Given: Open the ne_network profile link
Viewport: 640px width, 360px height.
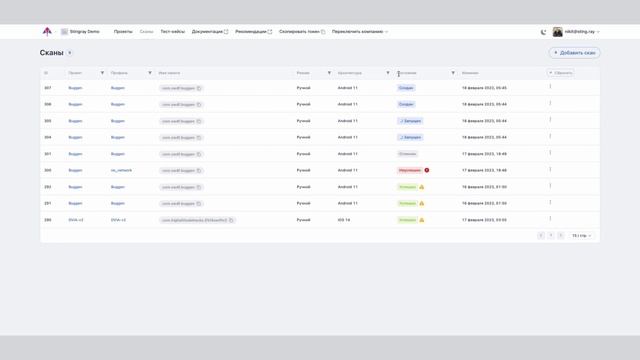Looking at the screenshot, I should [x=121, y=170].
